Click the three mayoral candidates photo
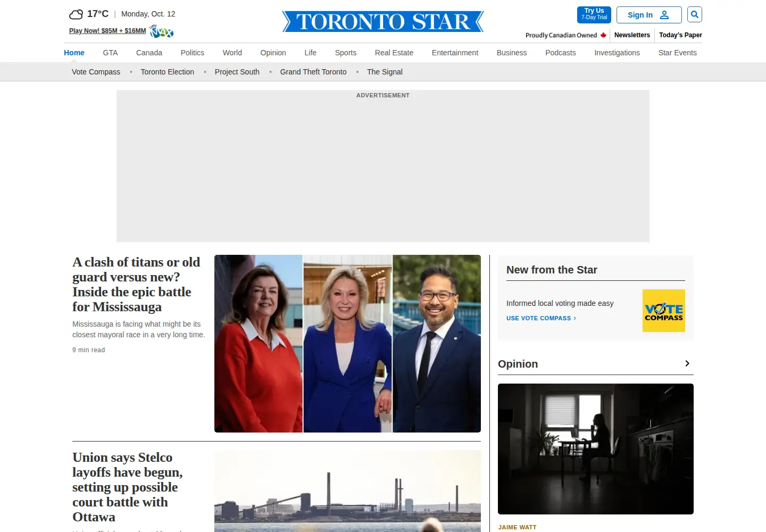Image resolution: width=766 pixels, height=532 pixels. point(347,344)
